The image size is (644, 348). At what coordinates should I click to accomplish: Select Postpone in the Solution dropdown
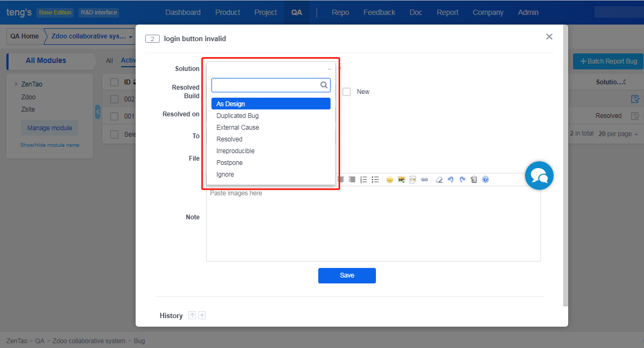[230, 163]
